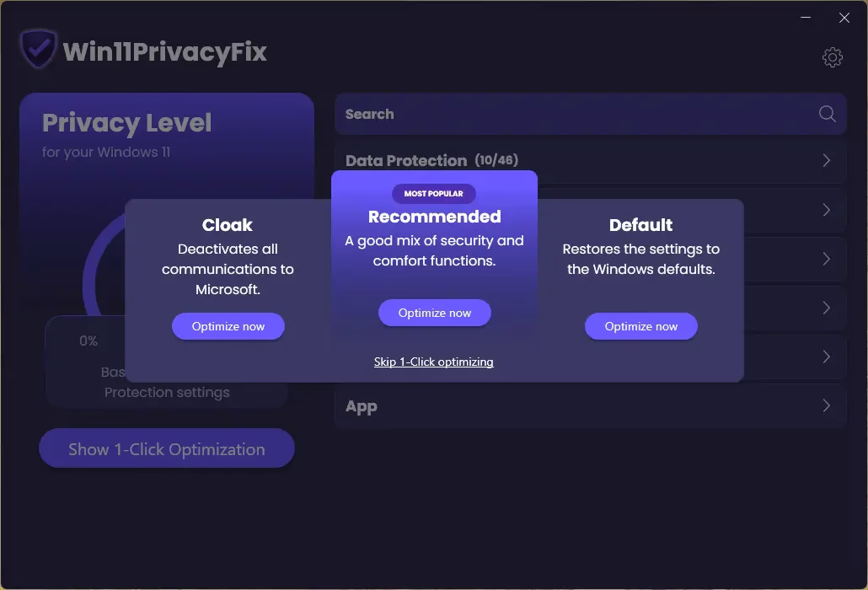Click the Show 1-Click Optimization button
Image resolution: width=868 pixels, height=590 pixels.
coord(167,449)
